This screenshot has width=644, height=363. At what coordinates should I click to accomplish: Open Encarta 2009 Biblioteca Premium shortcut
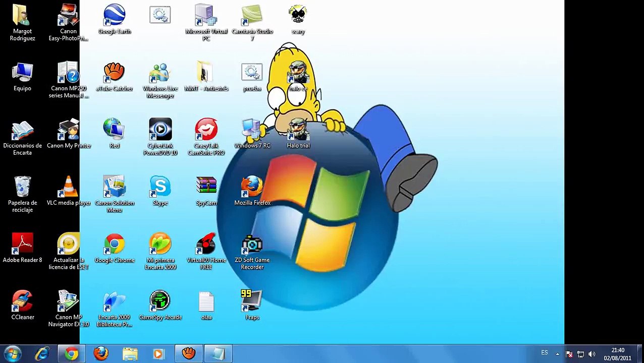point(115,309)
